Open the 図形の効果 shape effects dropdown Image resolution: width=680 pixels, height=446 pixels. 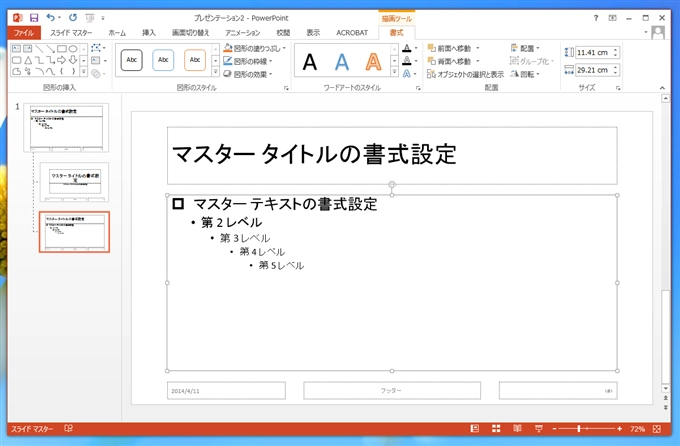tap(248, 74)
